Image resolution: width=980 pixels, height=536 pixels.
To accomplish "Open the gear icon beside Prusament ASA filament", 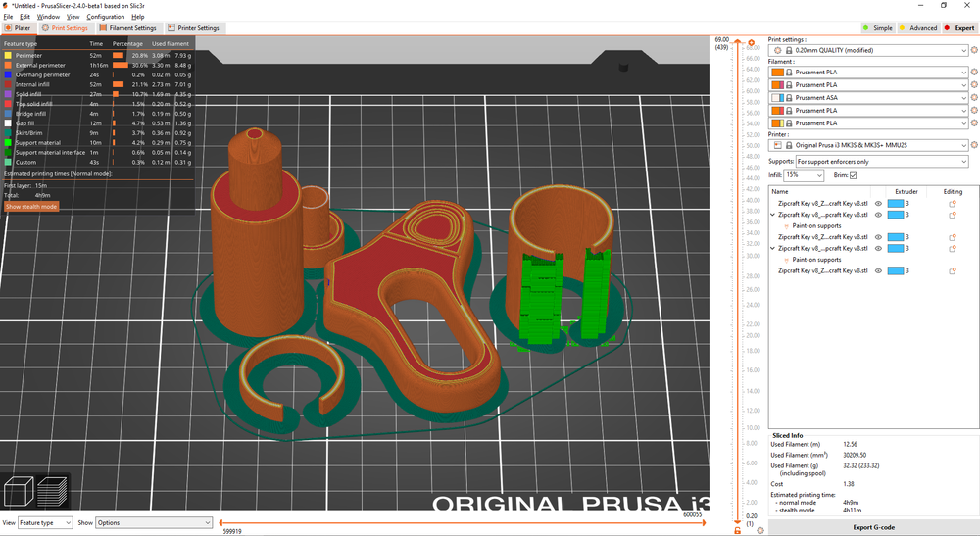I will pyautogui.click(x=974, y=97).
